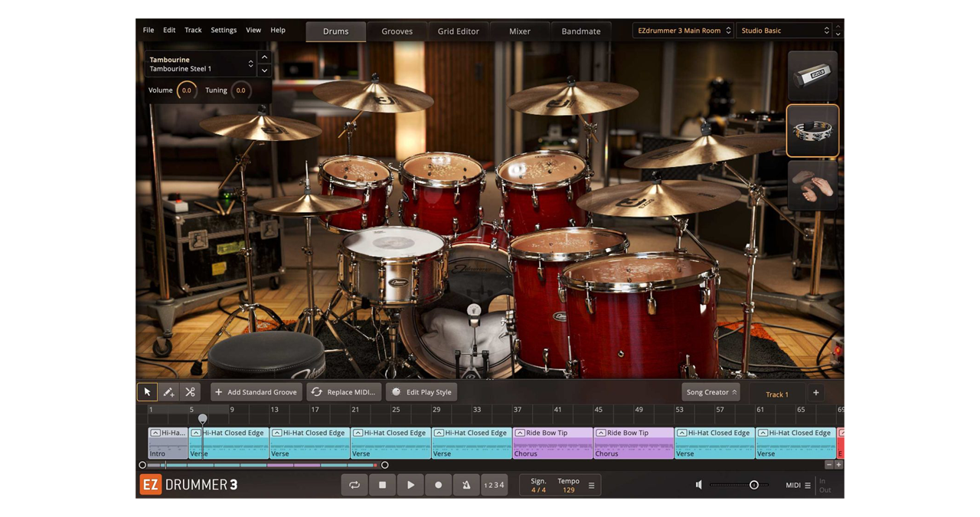Click Add Standard Groove button
This screenshot has height=517, width=980.
click(256, 392)
